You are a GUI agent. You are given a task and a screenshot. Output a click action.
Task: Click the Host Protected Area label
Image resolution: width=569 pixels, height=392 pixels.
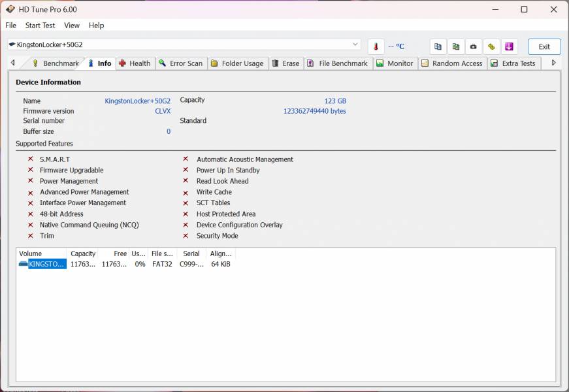click(x=226, y=214)
